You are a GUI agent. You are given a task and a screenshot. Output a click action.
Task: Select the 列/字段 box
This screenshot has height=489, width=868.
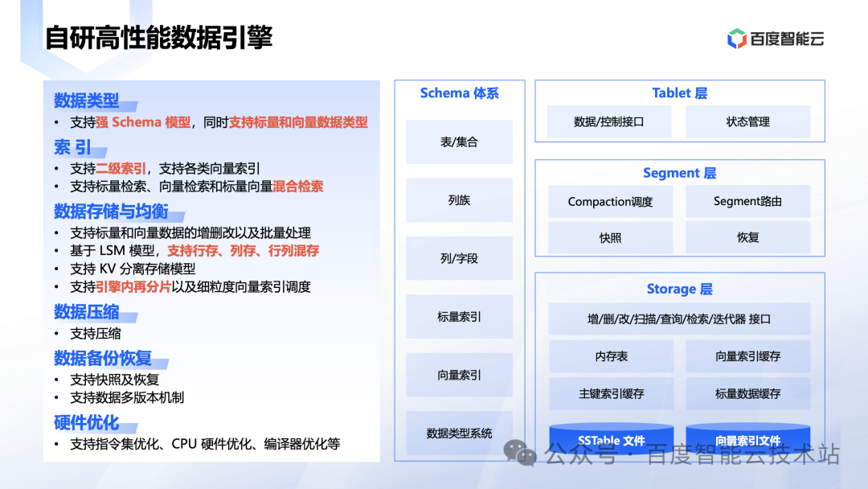coord(460,258)
